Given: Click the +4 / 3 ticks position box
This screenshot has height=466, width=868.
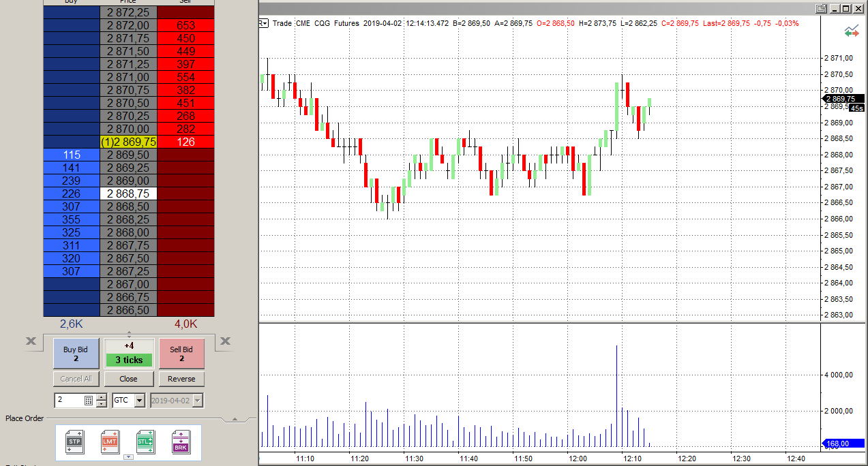Looking at the screenshot, I should [128, 354].
